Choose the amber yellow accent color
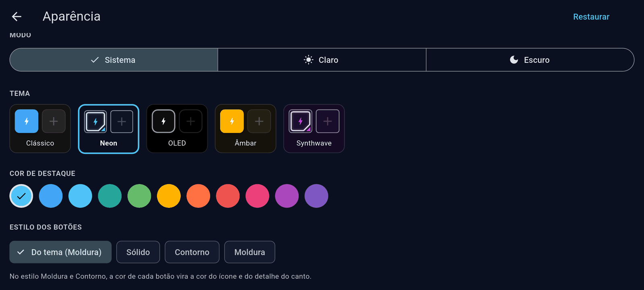 [169, 196]
